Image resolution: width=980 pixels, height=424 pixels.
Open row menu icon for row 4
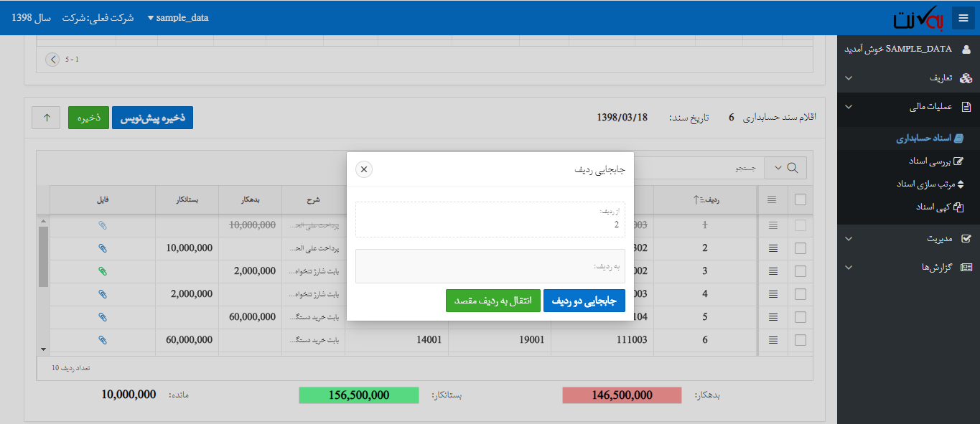[x=773, y=294]
